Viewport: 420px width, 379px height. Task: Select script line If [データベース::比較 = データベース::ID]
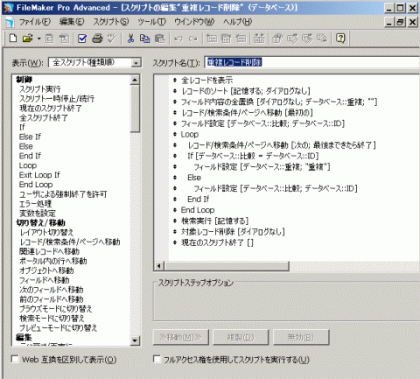pyautogui.click(x=253, y=156)
